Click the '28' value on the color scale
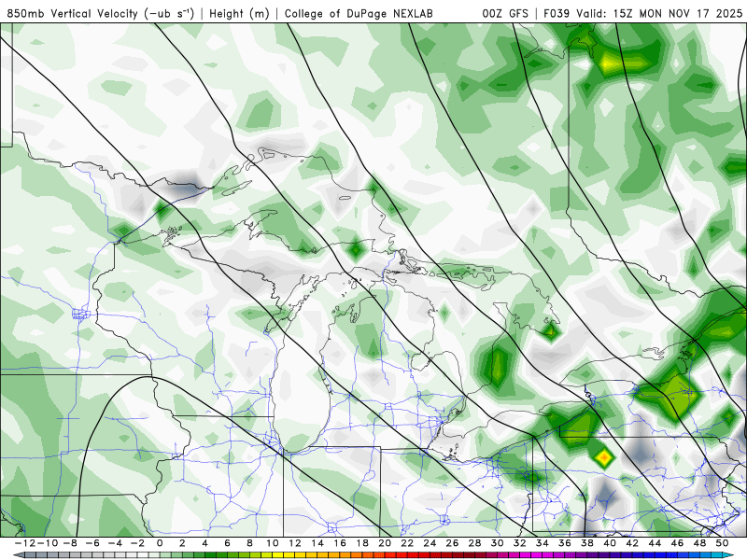The height and width of the screenshot is (560, 747). coord(474,543)
